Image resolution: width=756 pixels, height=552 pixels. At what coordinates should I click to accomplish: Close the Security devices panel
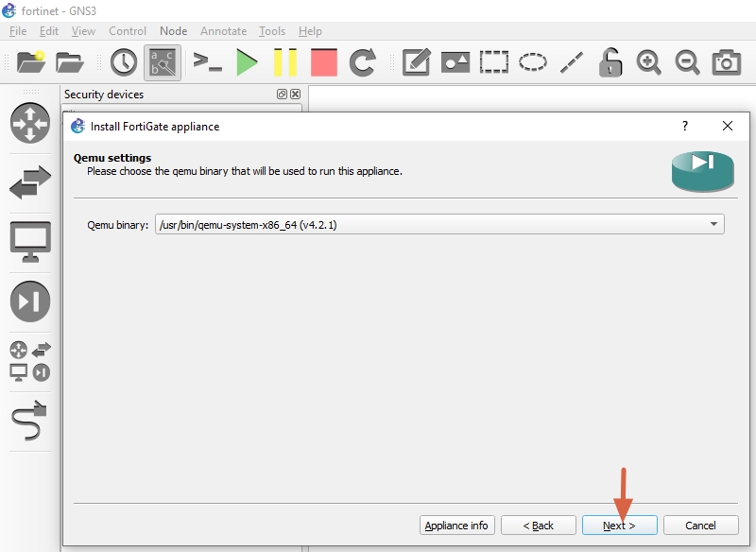click(295, 94)
